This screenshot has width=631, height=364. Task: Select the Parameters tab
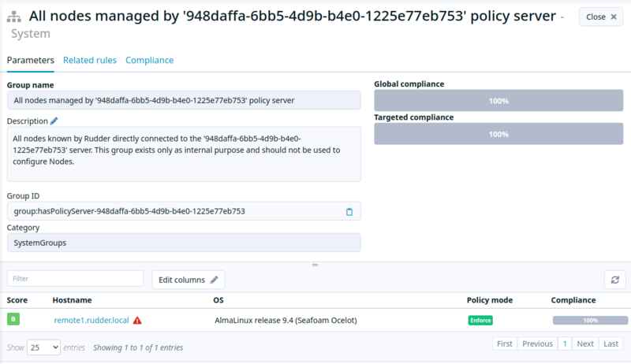coord(31,60)
